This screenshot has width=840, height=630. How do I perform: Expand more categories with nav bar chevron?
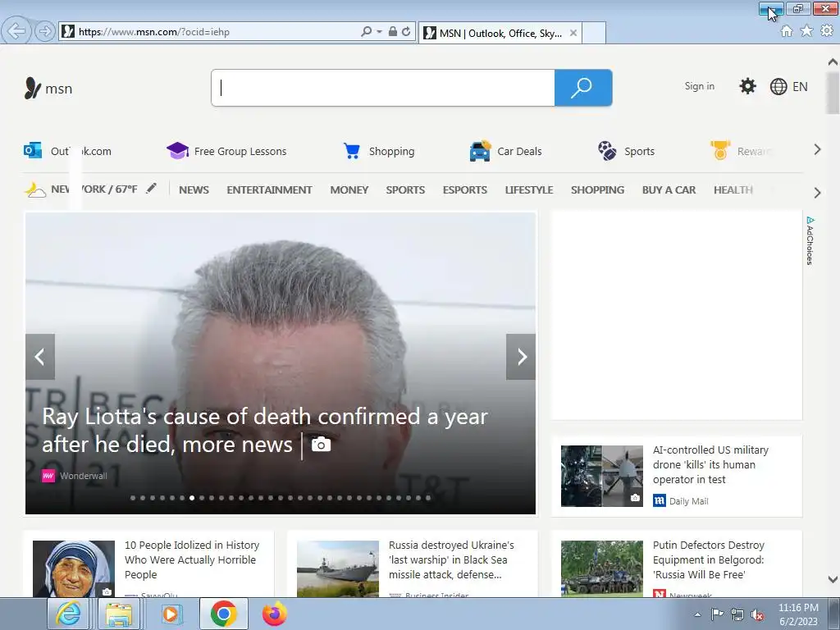point(817,193)
